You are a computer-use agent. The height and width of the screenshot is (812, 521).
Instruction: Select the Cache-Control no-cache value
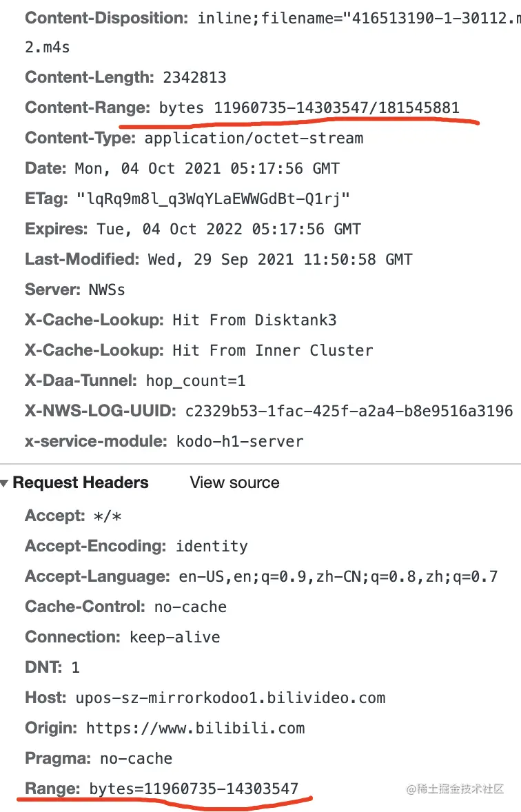(x=191, y=607)
